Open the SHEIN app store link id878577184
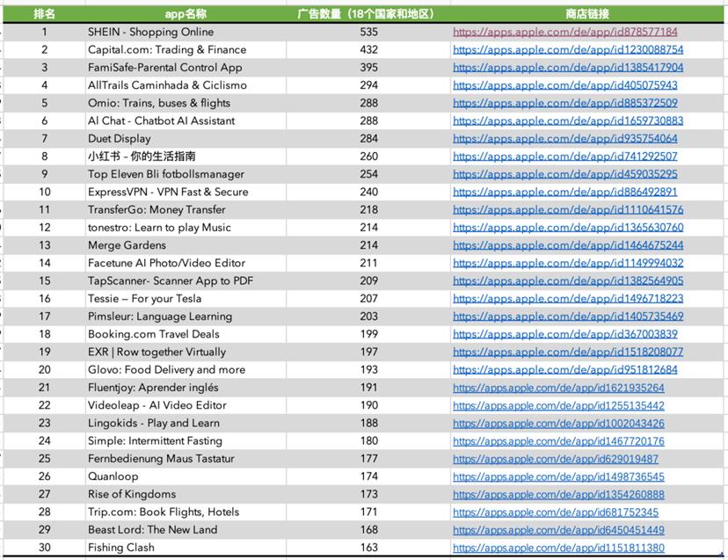 coord(565,32)
